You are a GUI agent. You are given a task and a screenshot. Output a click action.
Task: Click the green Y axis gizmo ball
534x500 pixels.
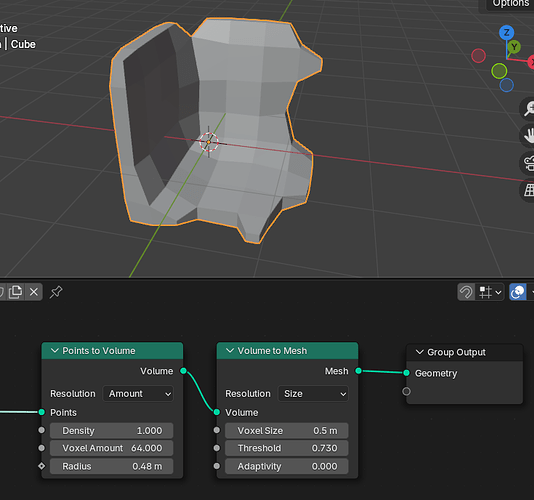[x=514, y=47]
